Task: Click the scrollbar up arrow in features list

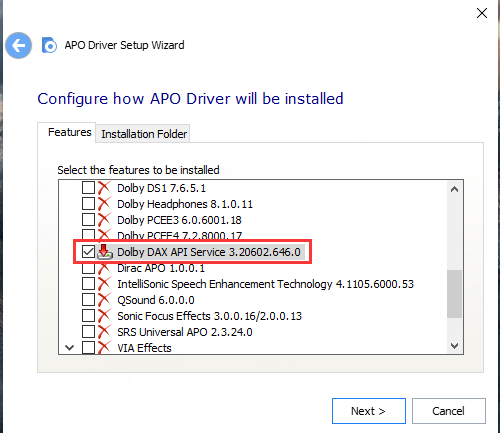Action: click(454, 189)
